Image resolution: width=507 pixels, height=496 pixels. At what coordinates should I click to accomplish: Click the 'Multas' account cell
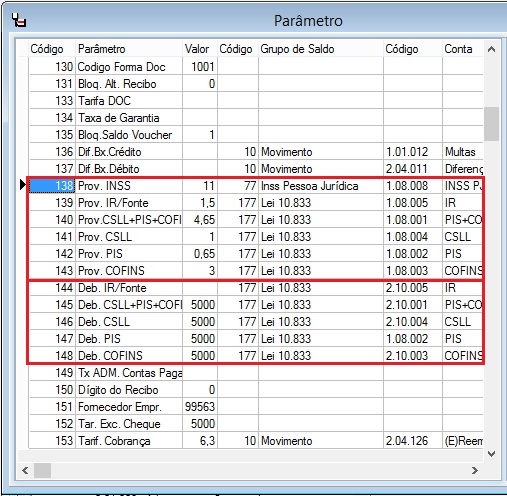tap(463, 152)
